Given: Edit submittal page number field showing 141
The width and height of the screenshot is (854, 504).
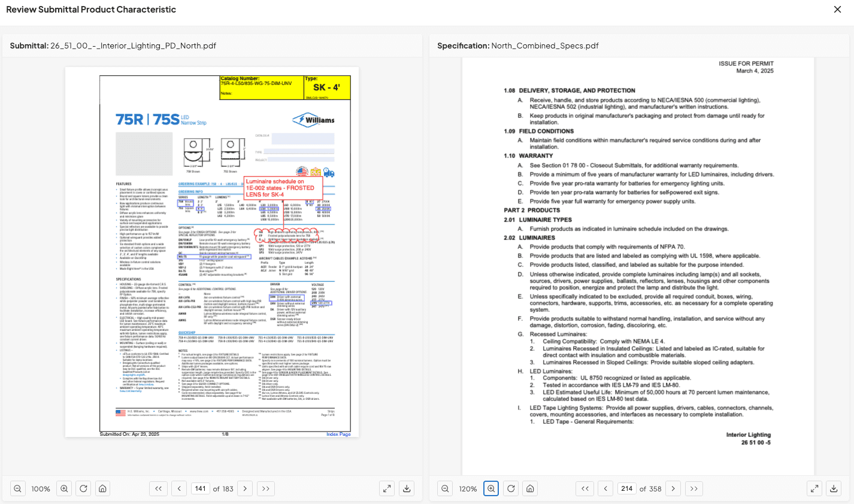Looking at the screenshot, I should pyautogui.click(x=200, y=488).
